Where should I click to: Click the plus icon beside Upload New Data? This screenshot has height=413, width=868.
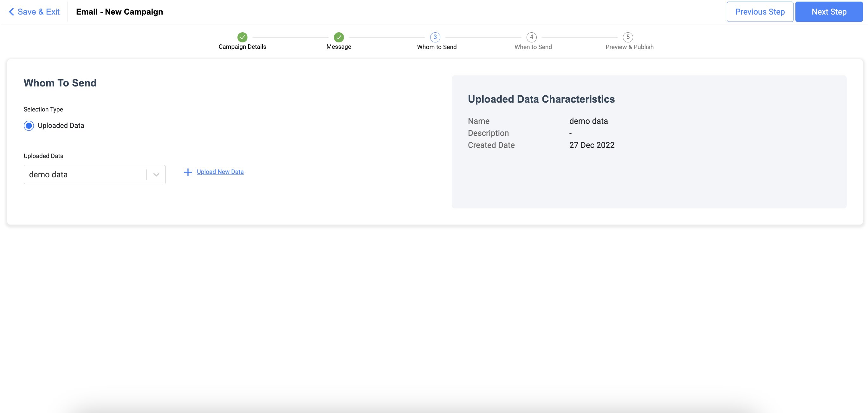pos(188,172)
